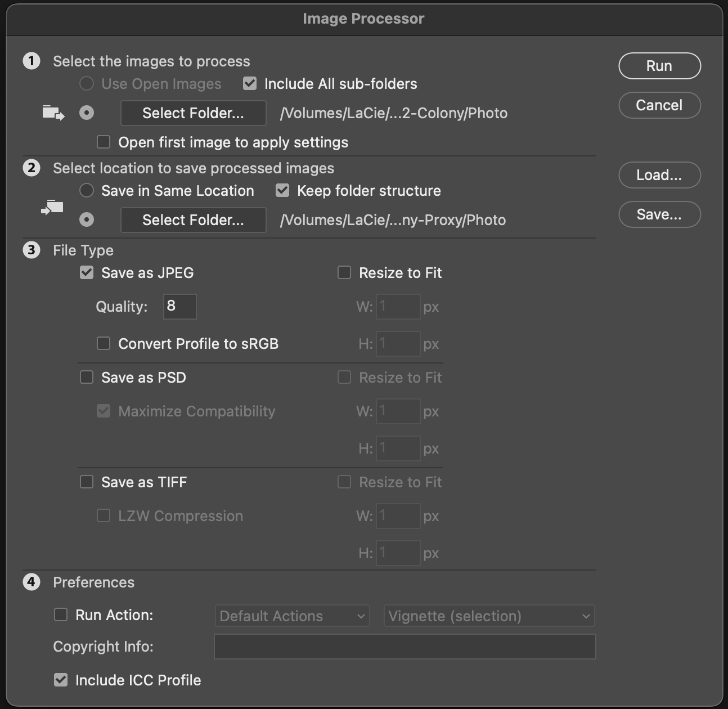Enable Resize to Fit for JPEG

pos(344,272)
